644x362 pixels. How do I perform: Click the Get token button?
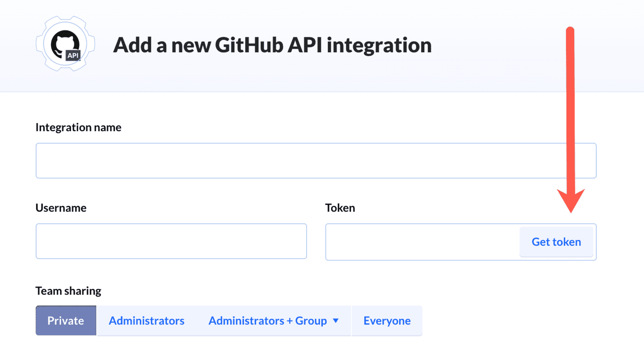coord(556,242)
